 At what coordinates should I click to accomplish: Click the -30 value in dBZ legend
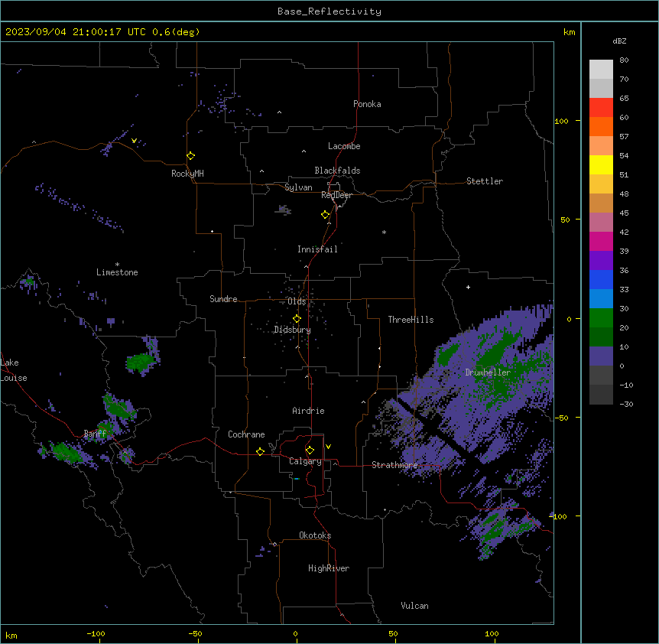point(626,404)
